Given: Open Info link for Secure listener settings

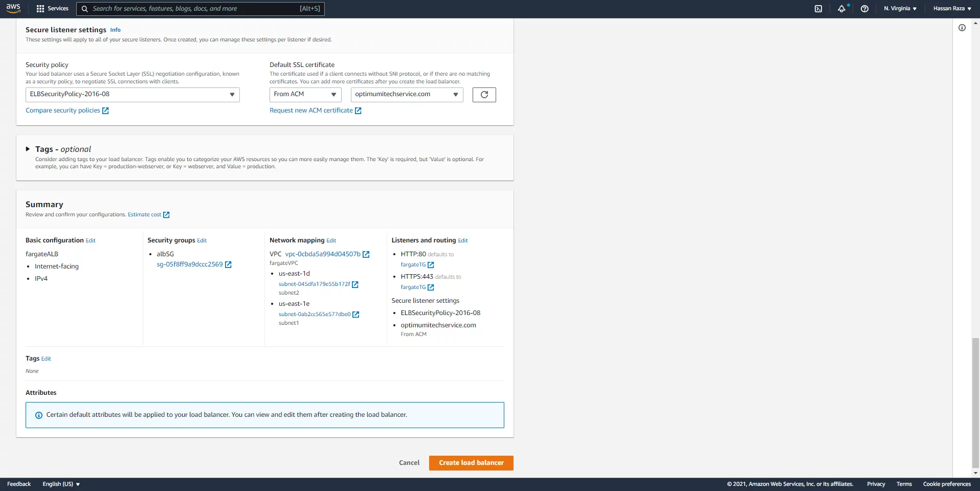Looking at the screenshot, I should click(116, 30).
